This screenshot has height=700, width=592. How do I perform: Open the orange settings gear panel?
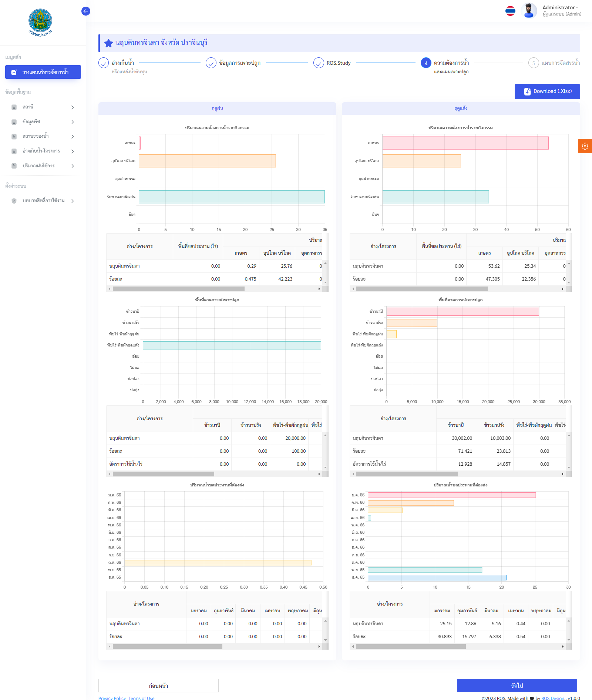pyautogui.click(x=585, y=146)
